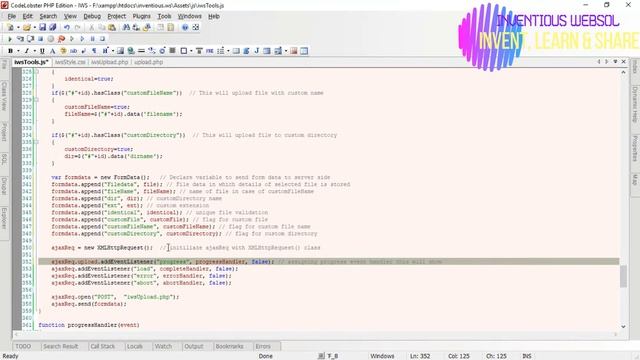Insert an image tag icon

click(x=120, y=51)
